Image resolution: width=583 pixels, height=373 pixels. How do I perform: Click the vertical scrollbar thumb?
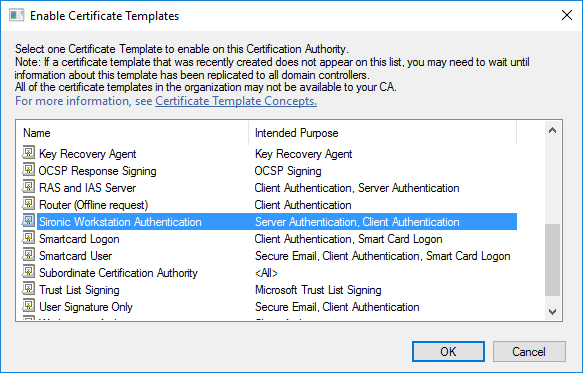553,260
